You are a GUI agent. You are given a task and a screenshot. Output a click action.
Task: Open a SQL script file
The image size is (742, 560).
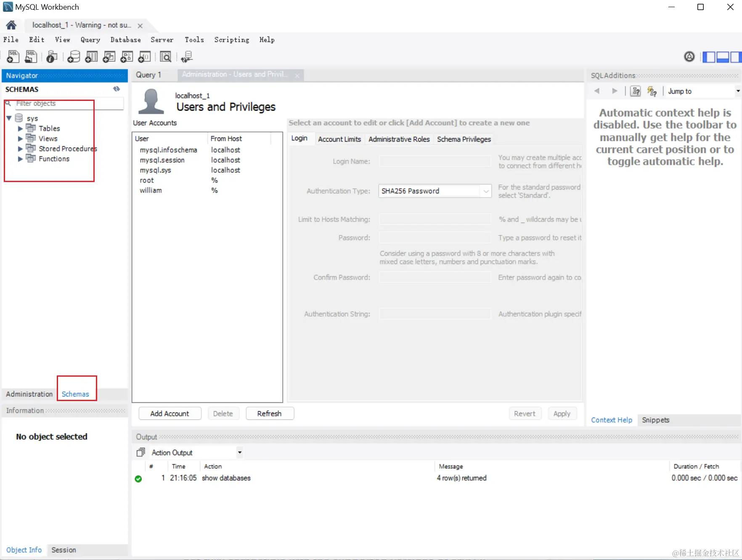(x=31, y=56)
